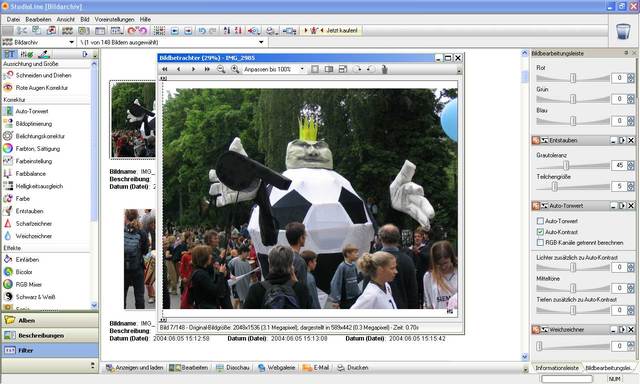640x384 pixels.
Task: Select Rote Augen Korrektur tool
Action: point(35,88)
